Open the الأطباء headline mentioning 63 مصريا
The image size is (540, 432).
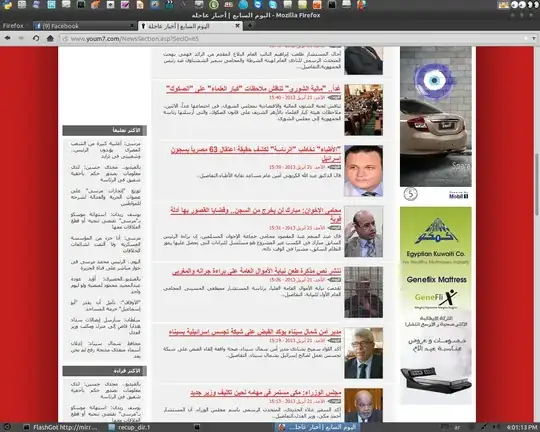click(x=256, y=154)
